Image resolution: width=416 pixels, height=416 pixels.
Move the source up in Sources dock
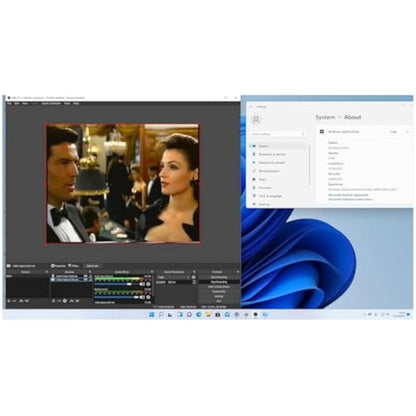pos(72,301)
